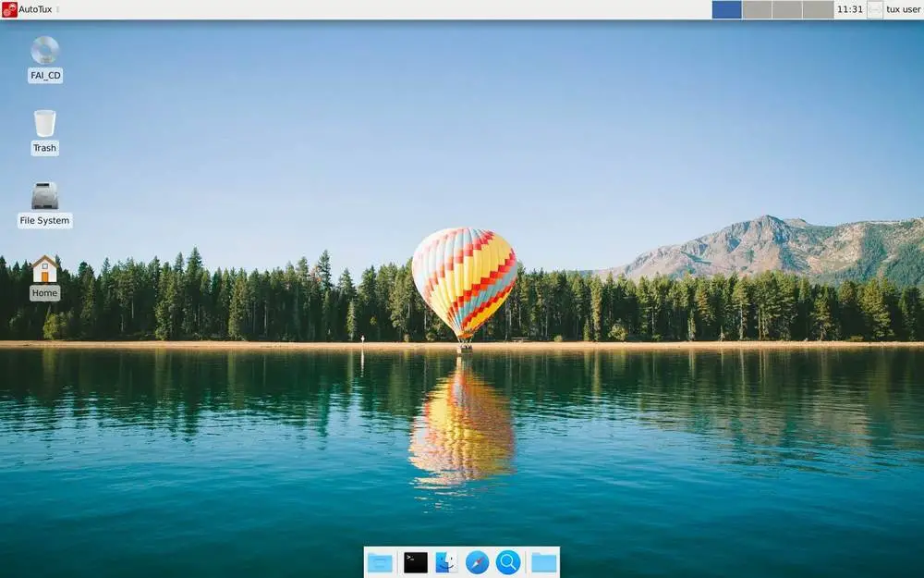Click the 11:31 clock
The height and width of the screenshot is (578, 924).
(x=850, y=9)
